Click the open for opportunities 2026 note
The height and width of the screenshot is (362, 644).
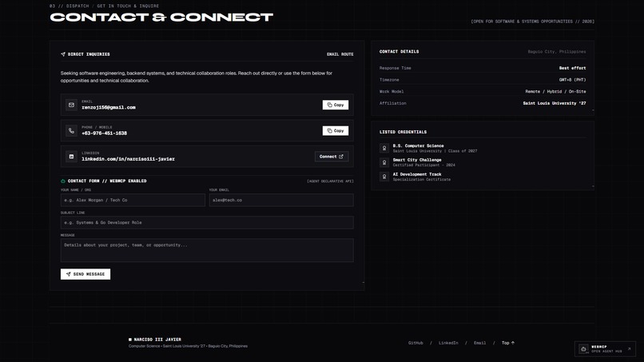pos(533,22)
